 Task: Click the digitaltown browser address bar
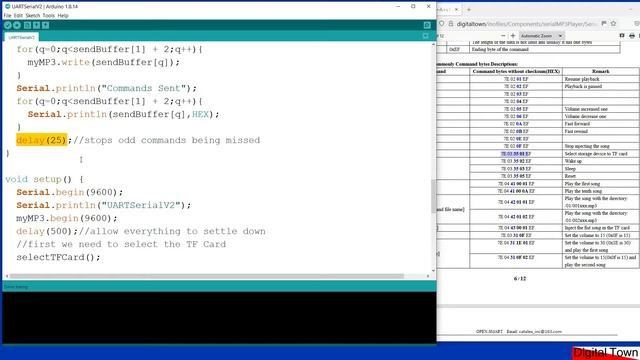coord(527,24)
